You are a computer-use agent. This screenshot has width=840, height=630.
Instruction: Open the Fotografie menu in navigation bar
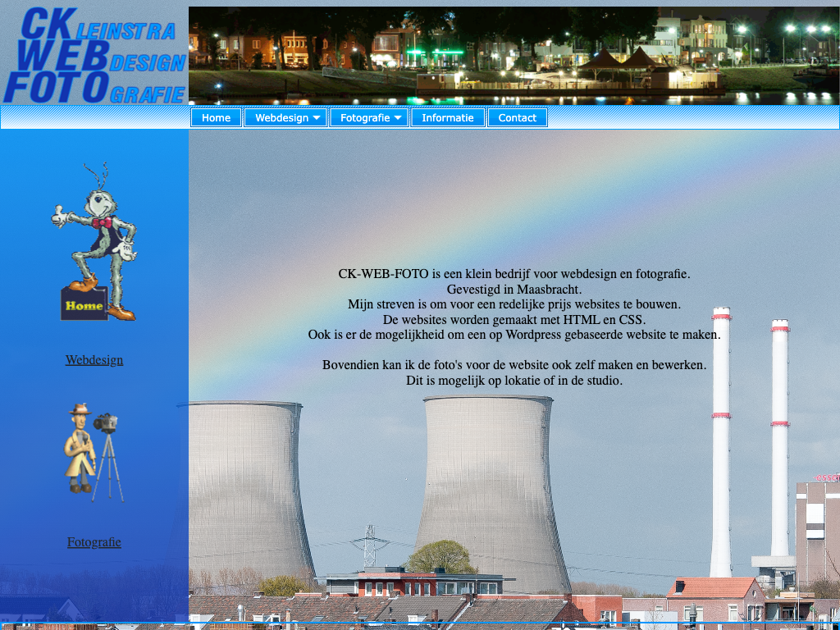365,118
